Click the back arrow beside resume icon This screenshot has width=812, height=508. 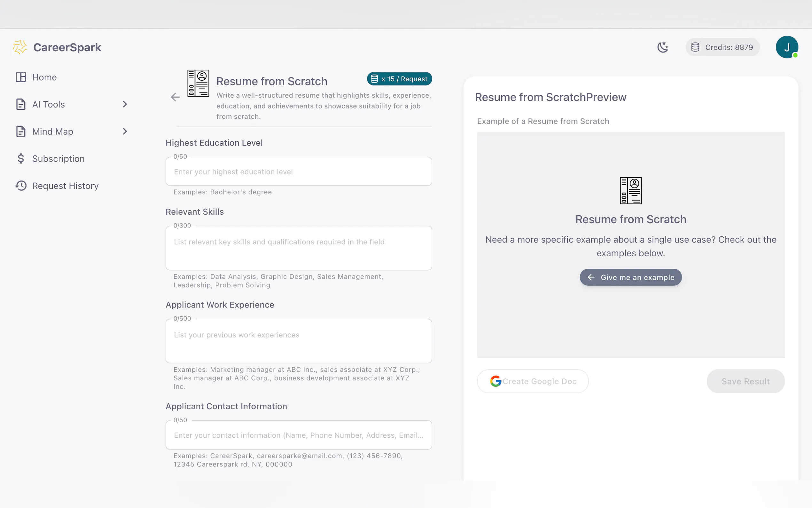coord(175,98)
